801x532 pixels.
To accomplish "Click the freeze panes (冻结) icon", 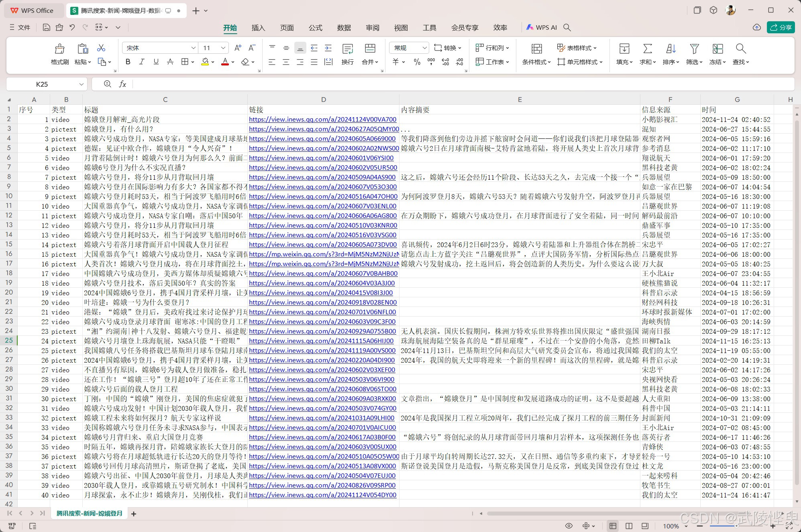I will coord(717,49).
